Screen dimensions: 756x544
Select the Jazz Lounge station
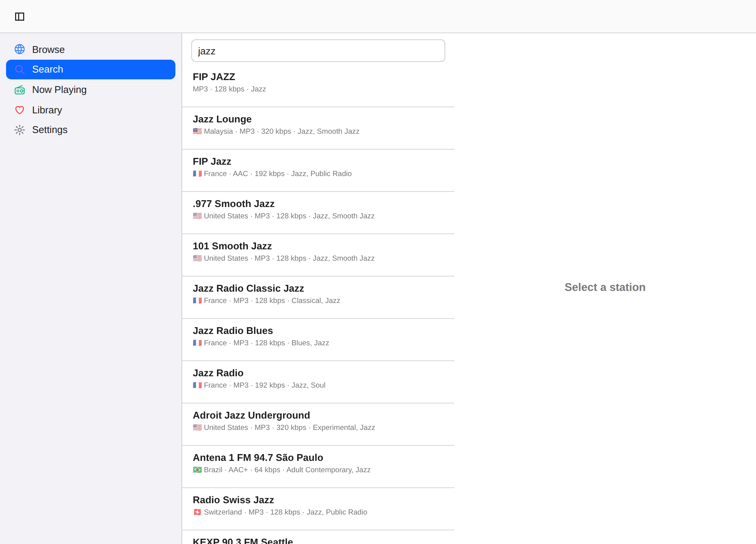click(x=318, y=128)
